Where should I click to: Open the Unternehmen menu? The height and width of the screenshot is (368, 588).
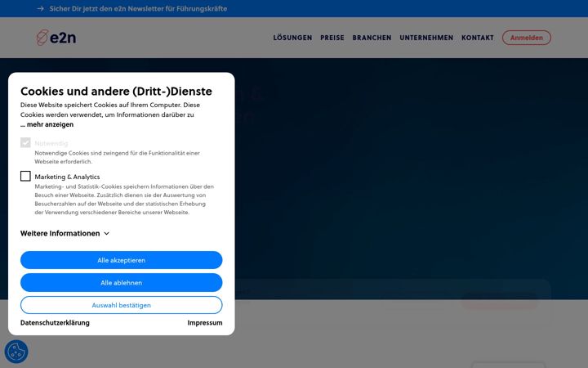pyautogui.click(x=426, y=38)
